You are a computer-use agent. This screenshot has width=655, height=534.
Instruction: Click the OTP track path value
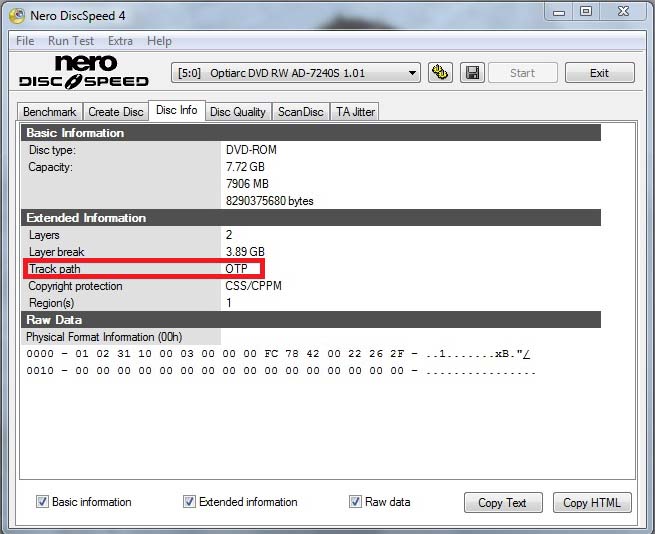pos(236,269)
